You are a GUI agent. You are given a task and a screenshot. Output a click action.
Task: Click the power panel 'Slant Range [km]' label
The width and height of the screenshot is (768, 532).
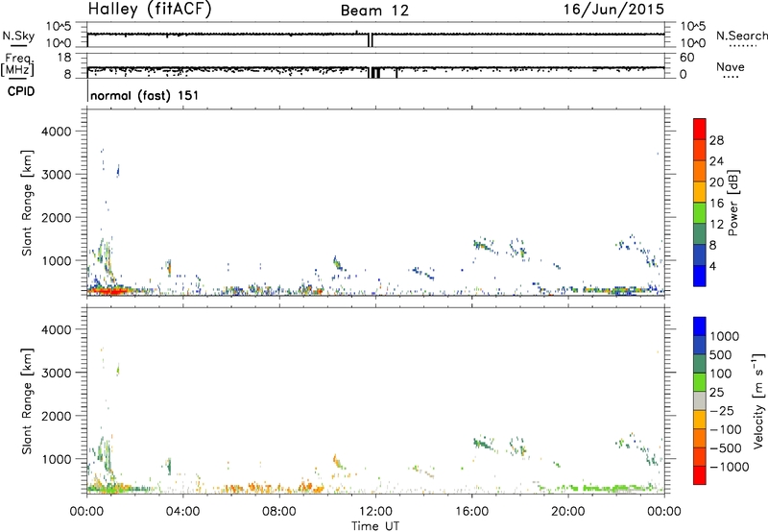click(x=27, y=203)
